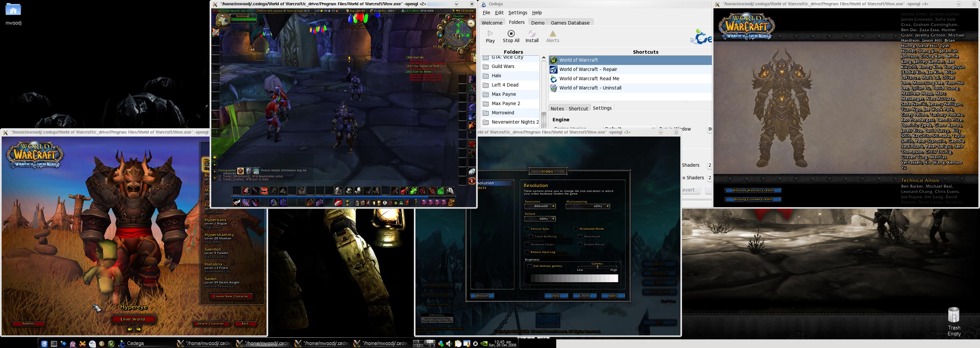Open the terminal icon in the taskbar

pos(54,344)
